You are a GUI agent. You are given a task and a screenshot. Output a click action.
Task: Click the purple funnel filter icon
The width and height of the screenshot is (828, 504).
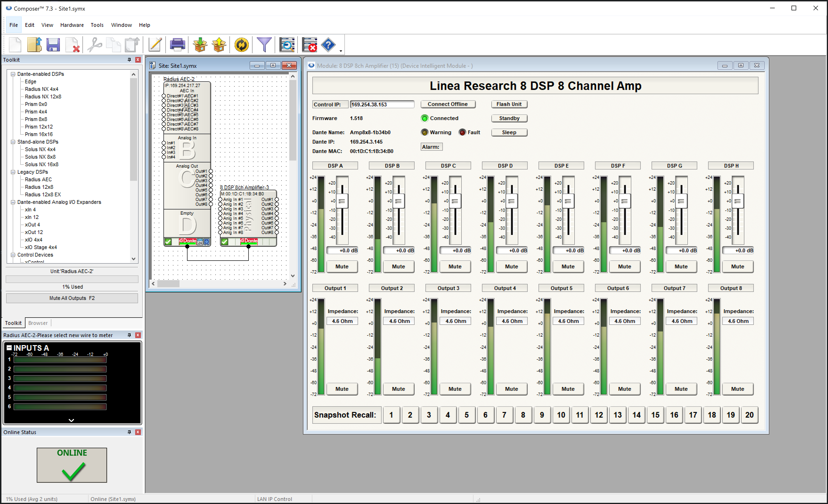264,45
